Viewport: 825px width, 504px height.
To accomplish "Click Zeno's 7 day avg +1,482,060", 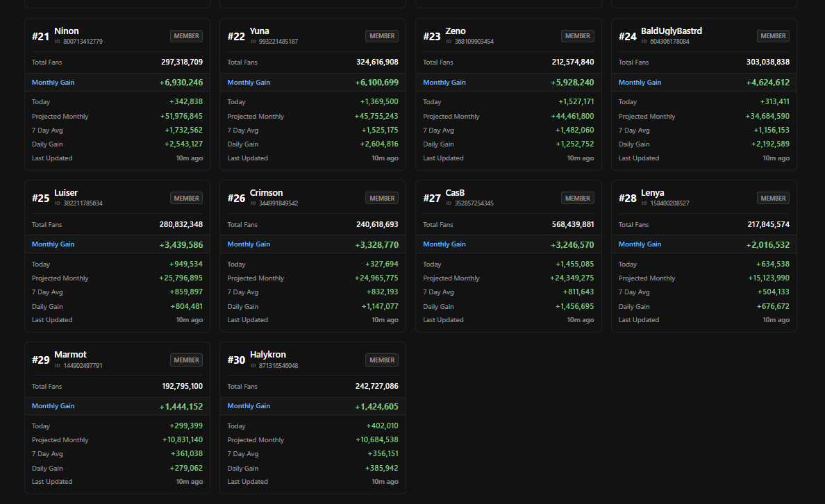I will (x=574, y=130).
